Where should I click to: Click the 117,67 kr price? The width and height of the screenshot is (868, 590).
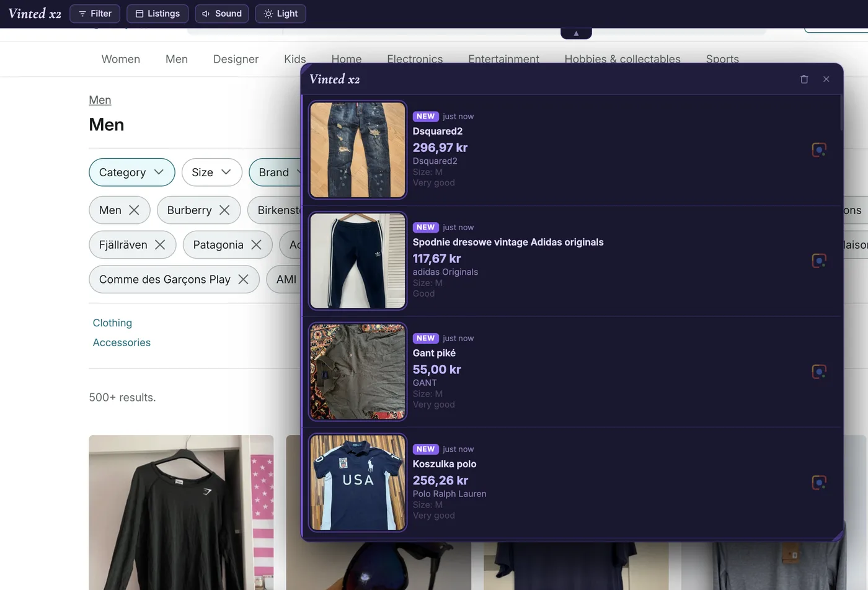tap(437, 259)
